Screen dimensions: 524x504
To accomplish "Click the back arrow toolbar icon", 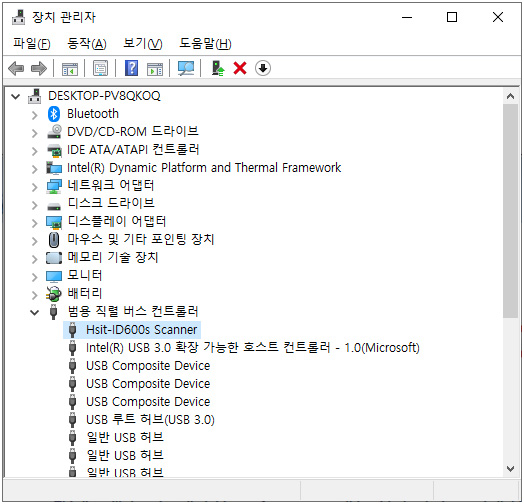I will point(16,68).
